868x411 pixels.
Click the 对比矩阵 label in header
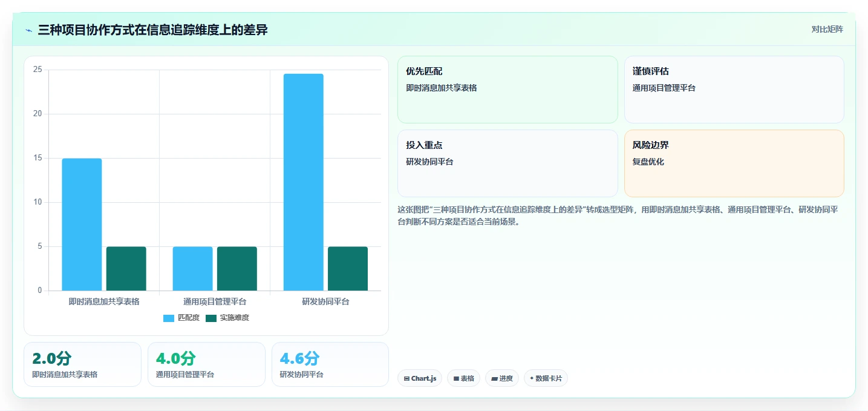pyautogui.click(x=827, y=29)
